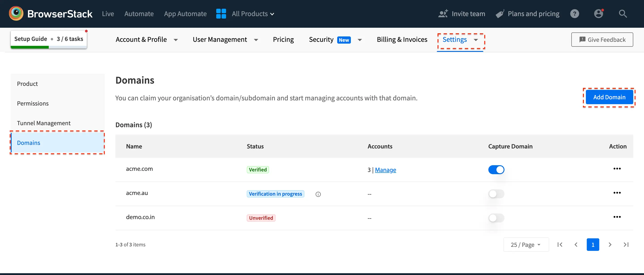Click the BrowserStack logo icon
Viewport: 644px width, 275px height.
click(16, 13)
